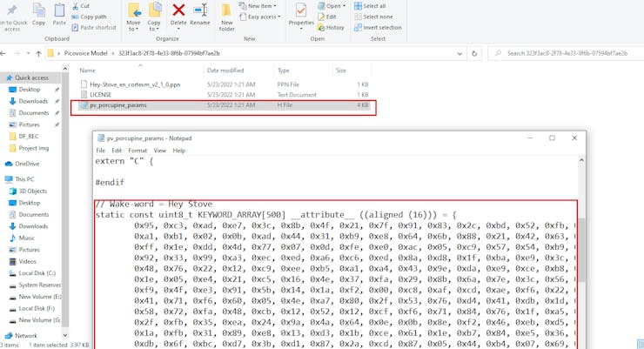This screenshot has height=349, width=644.
Task: Click the Rename icon in Organize group
Action: pyautogui.click(x=200, y=12)
